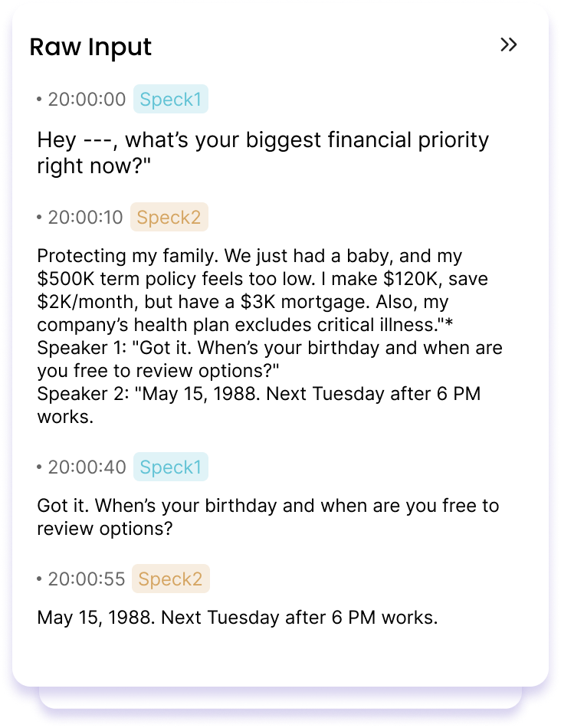Click the final 'May 15, 1988' message
Image resolution: width=561 pixels, height=728 pixels.
(x=238, y=618)
